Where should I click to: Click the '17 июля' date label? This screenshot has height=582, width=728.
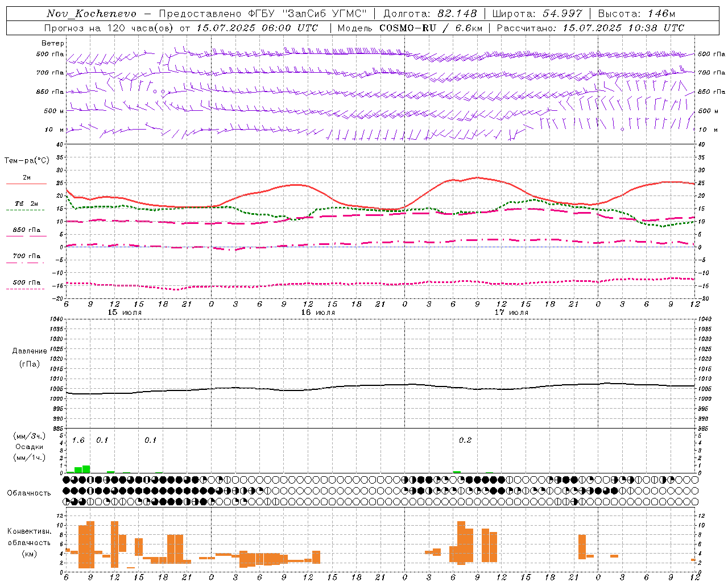511,313
